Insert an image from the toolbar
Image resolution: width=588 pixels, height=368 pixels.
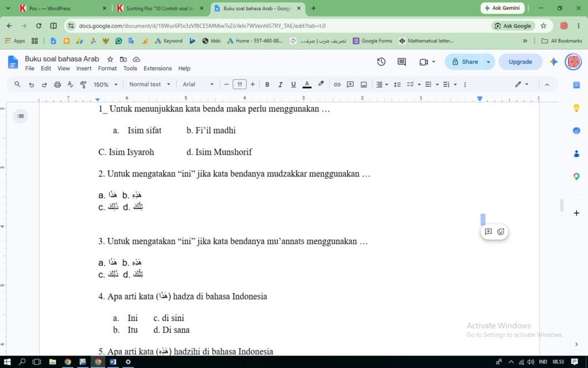point(363,85)
